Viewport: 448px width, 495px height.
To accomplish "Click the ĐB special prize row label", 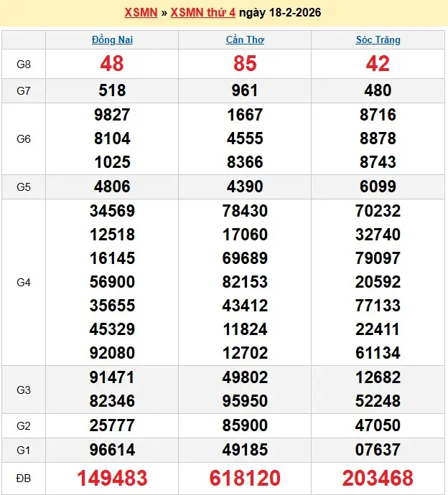I will (x=24, y=478).
